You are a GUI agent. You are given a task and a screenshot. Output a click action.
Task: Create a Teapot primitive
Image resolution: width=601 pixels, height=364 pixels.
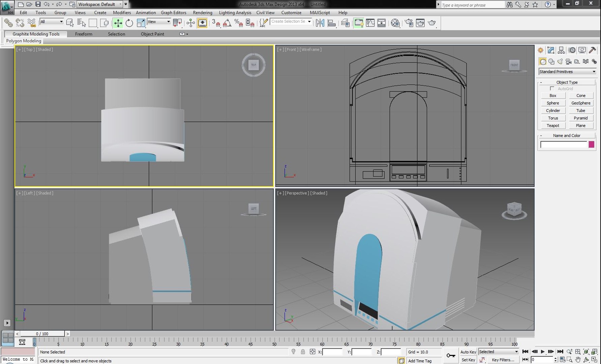point(553,126)
